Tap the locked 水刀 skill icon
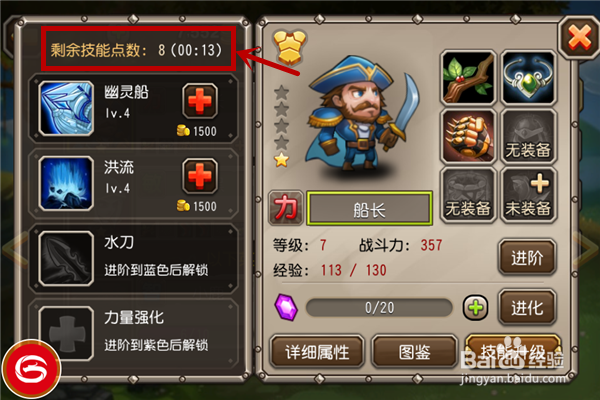Image resolution: width=600 pixels, height=400 pixels. (x=66, y=258)
